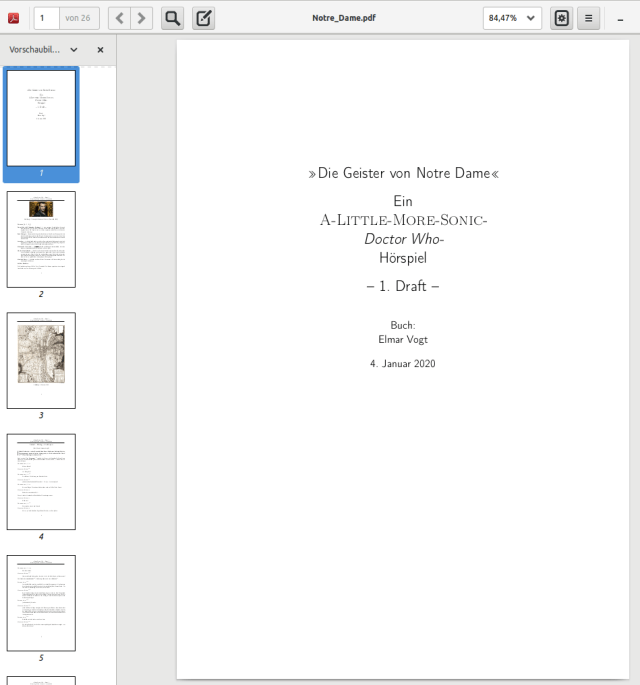Go to the next page arrow
The image size is (640, 685).
pyautogui.click(x=142, y=18)
